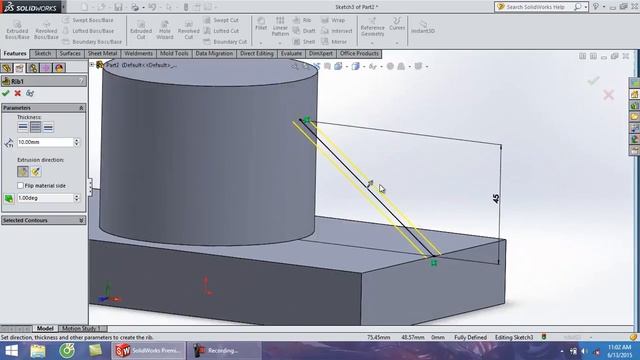Choose Parallel to Sketch extrusion direction
Image resolution: width=640 pixels, height=360 pixels.
pyautogui.click(x=23, y=172)
